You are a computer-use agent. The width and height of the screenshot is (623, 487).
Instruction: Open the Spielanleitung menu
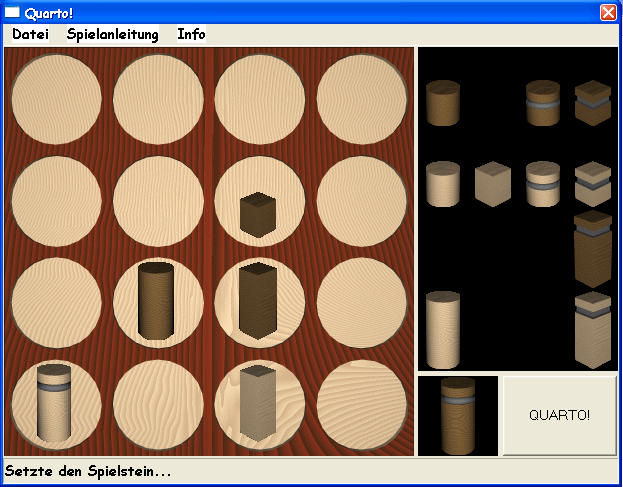click(112, 34)
